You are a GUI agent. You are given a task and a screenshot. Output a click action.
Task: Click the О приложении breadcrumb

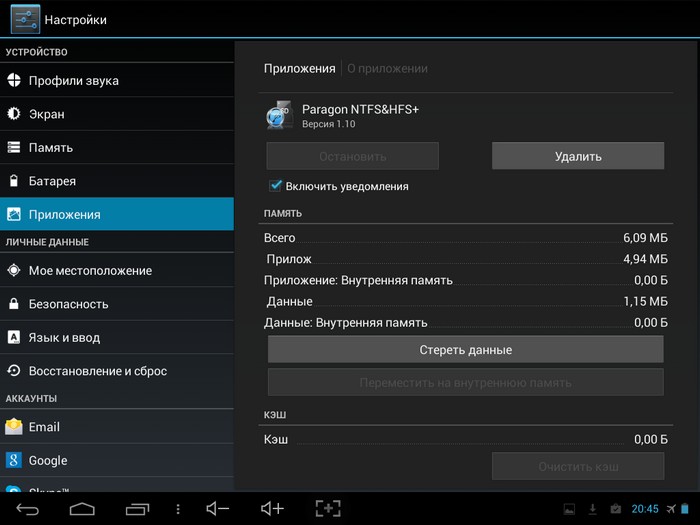(388, 68)
